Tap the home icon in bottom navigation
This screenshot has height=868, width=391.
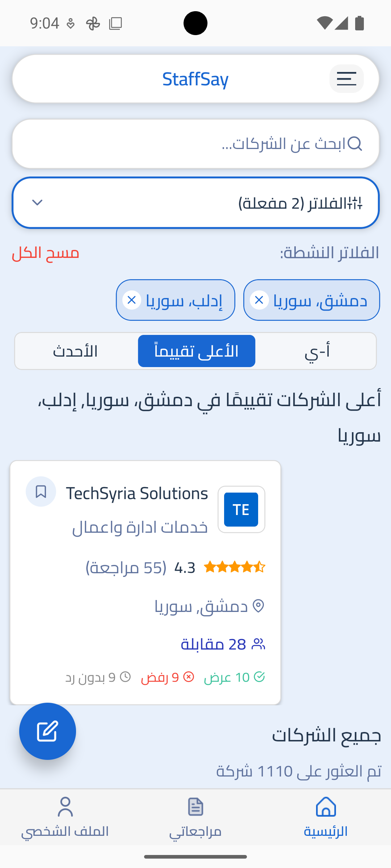tap(326, 807)
